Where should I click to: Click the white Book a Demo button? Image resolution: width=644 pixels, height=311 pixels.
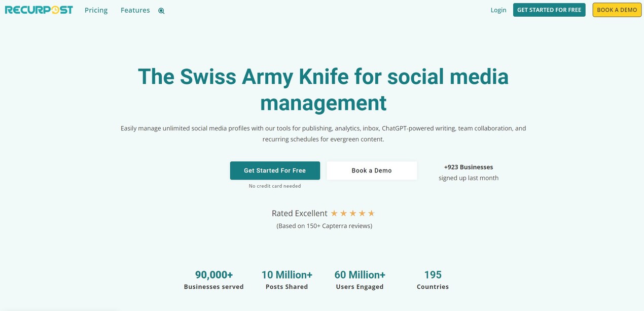coord(372,170)
